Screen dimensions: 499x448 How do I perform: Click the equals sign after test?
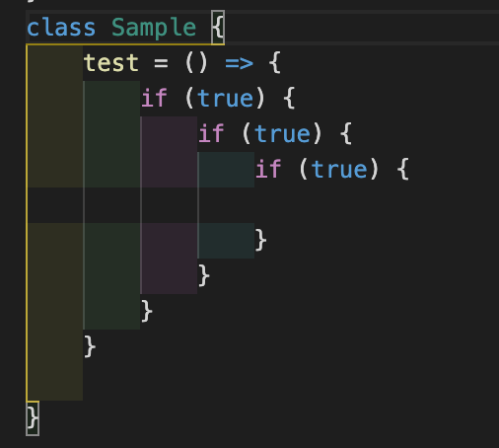click(161, 63)
